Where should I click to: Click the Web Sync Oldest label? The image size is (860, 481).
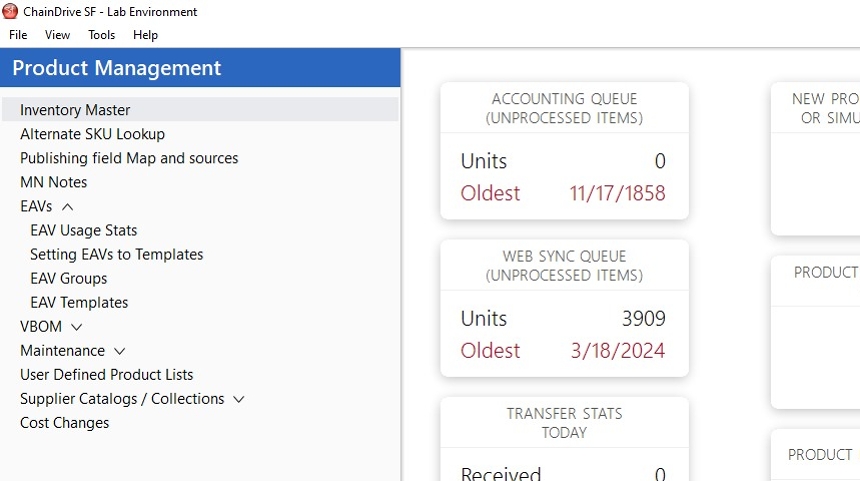tap(490, 351)
